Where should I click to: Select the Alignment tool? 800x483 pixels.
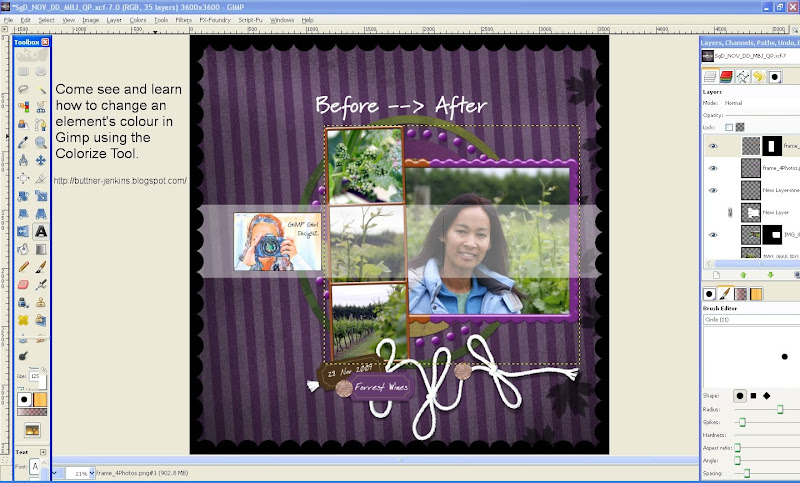tap(23, 178)
